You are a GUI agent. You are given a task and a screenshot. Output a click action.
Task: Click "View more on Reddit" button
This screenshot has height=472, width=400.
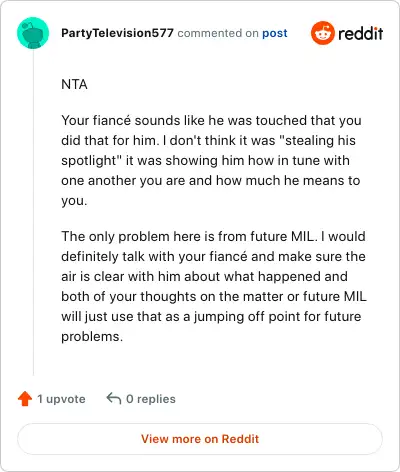tap(200, 439)
